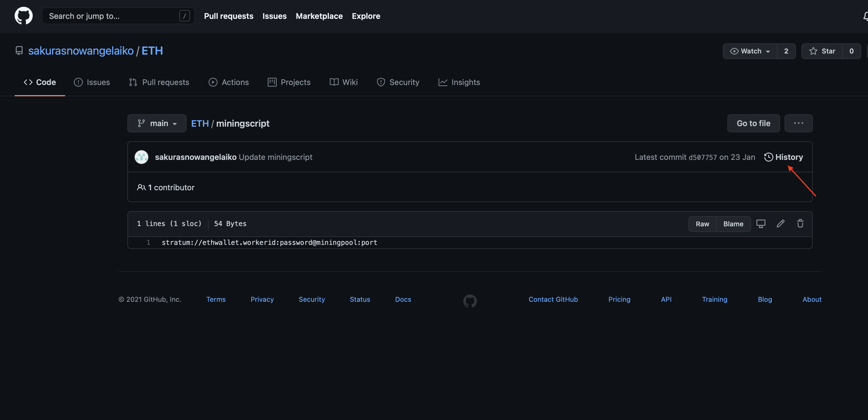Click the GitHub Octocat logo in header
This screenshot has width=868, height=420.
tap(24, 16)
